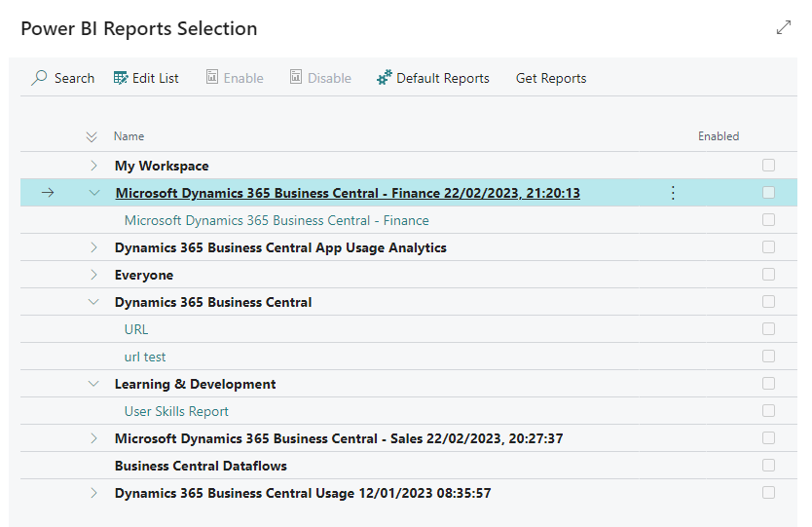The image size is (812, 527).
Task: Expand Dynamics 365 Business Central App Usage Analytics
Action: pos(93,247)
